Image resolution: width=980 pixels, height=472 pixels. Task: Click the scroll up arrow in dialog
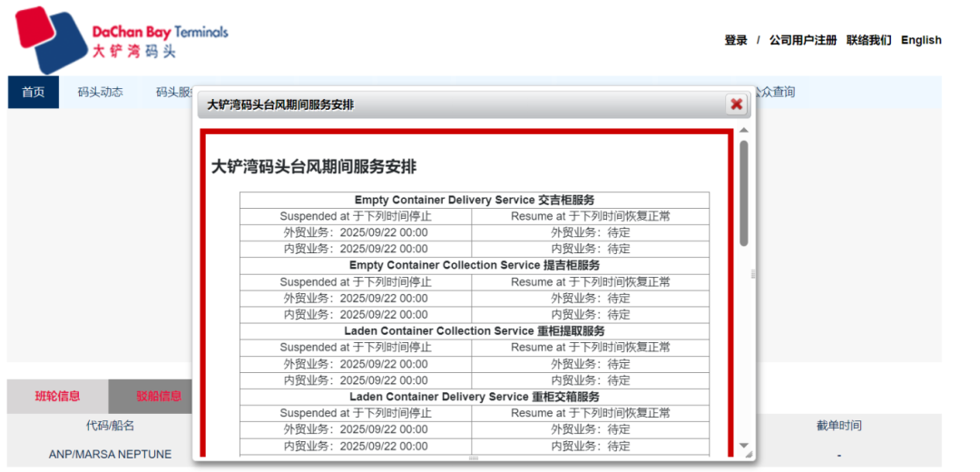tap(744, 132)
